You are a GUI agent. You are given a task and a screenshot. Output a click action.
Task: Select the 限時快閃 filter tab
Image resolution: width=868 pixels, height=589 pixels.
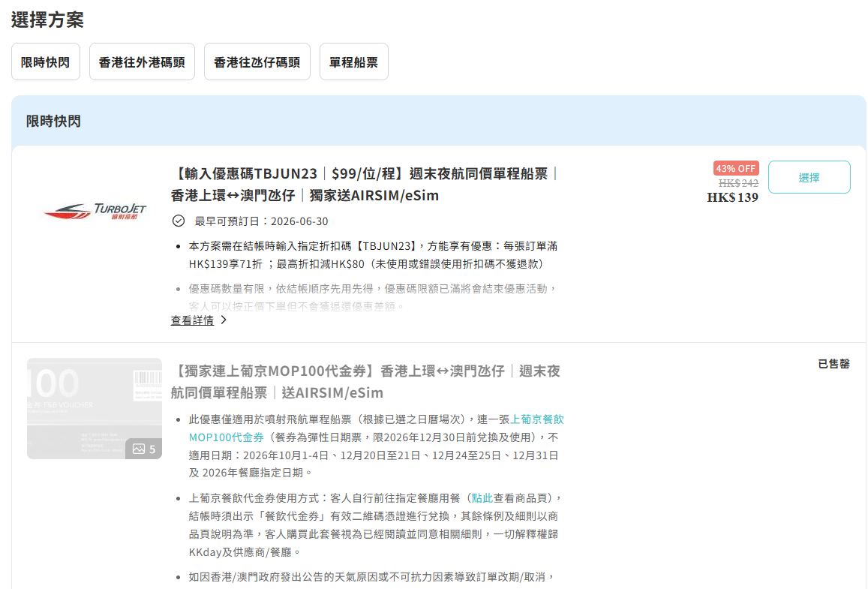point(46,62)
